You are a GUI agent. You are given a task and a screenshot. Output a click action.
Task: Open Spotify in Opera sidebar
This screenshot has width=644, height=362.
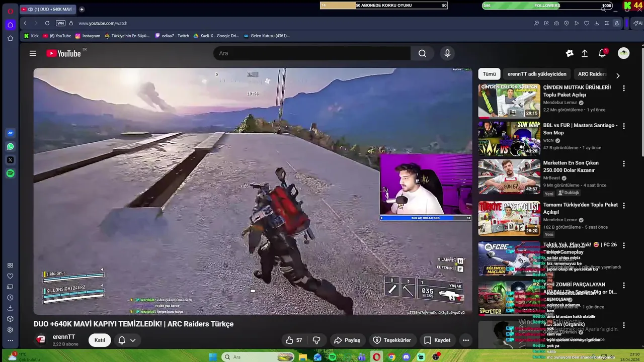tap(10, 173)
